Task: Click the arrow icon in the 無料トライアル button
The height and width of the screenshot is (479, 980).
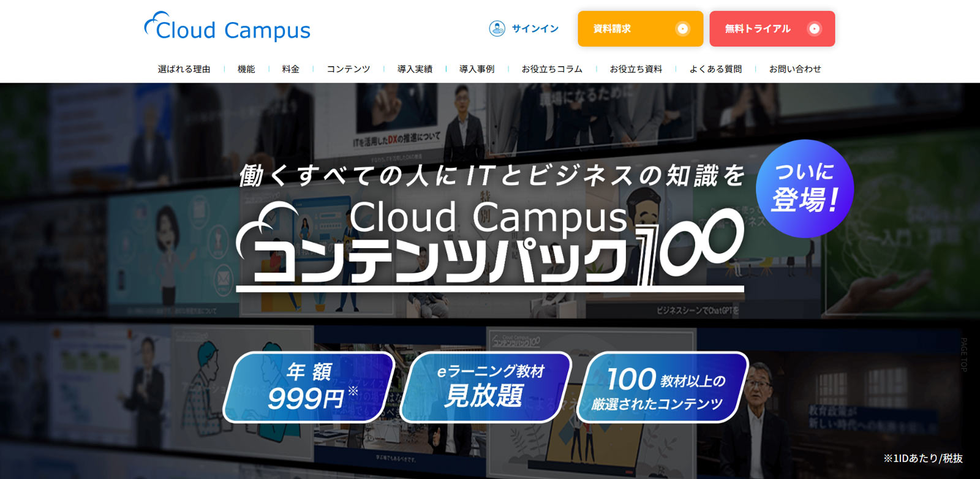Action: 814,29
